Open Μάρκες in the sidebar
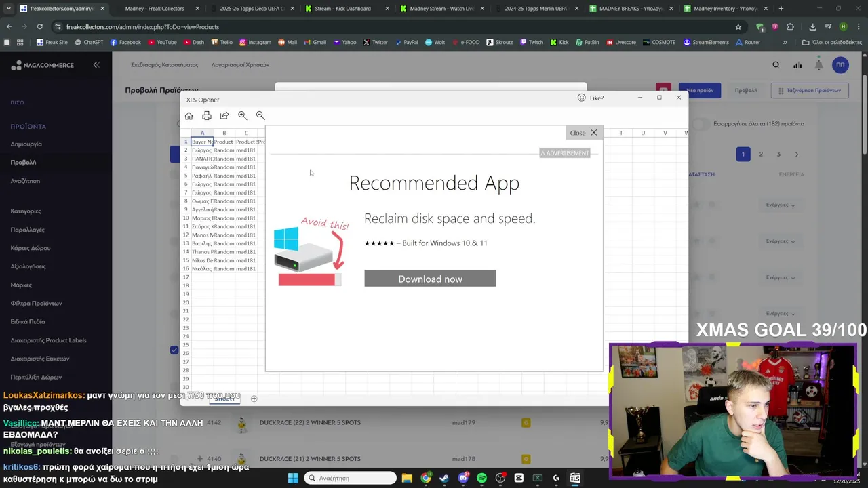 click(21, 285)
